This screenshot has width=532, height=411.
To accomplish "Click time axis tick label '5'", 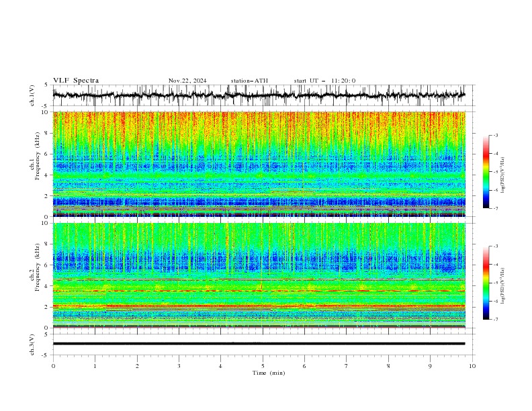I will pos(263,366).
